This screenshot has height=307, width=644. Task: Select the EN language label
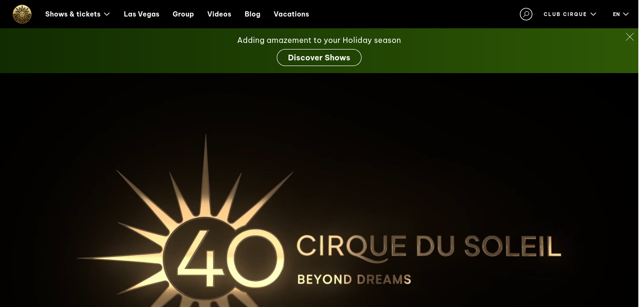(616, 14)
